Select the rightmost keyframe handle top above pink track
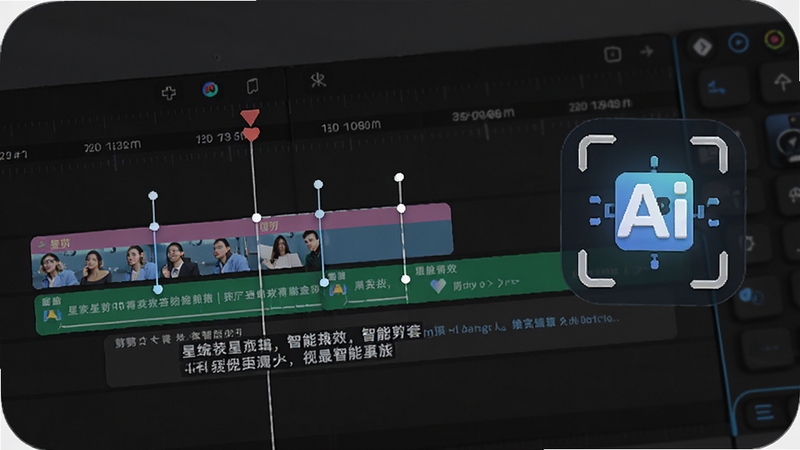This screenshot has height=450, width=800. tap(399, 177)
